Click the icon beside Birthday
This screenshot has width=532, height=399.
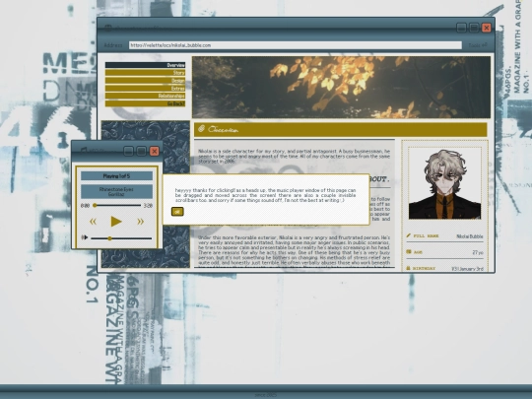(x=409, y=268)
